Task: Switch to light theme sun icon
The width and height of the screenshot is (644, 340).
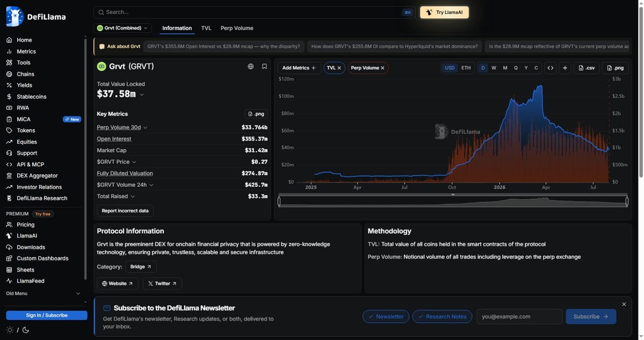Action: tap(10, 330)
